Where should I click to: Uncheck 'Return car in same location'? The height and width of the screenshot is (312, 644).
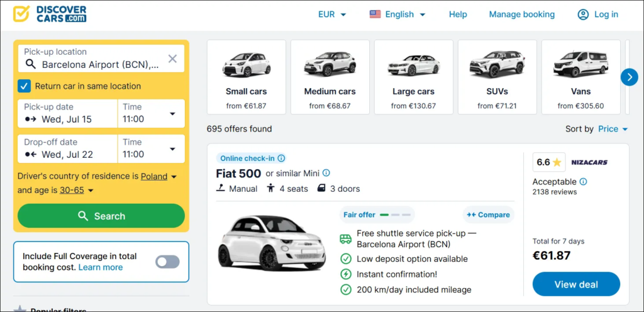(24, 86)
